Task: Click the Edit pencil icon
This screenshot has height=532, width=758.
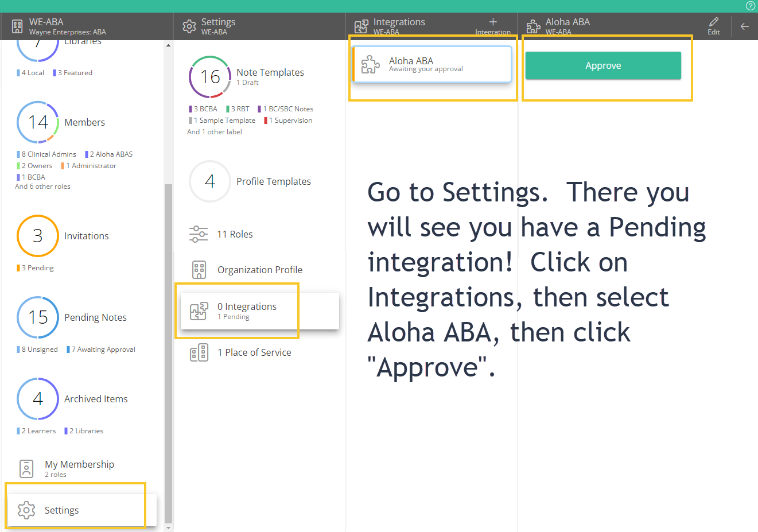Action: click(713, 22)
